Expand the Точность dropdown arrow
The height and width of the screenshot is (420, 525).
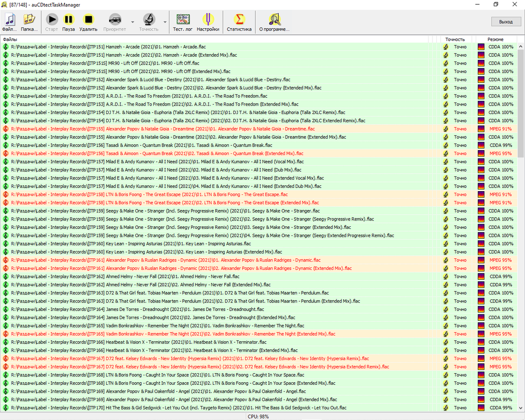[x=165, y=22]
